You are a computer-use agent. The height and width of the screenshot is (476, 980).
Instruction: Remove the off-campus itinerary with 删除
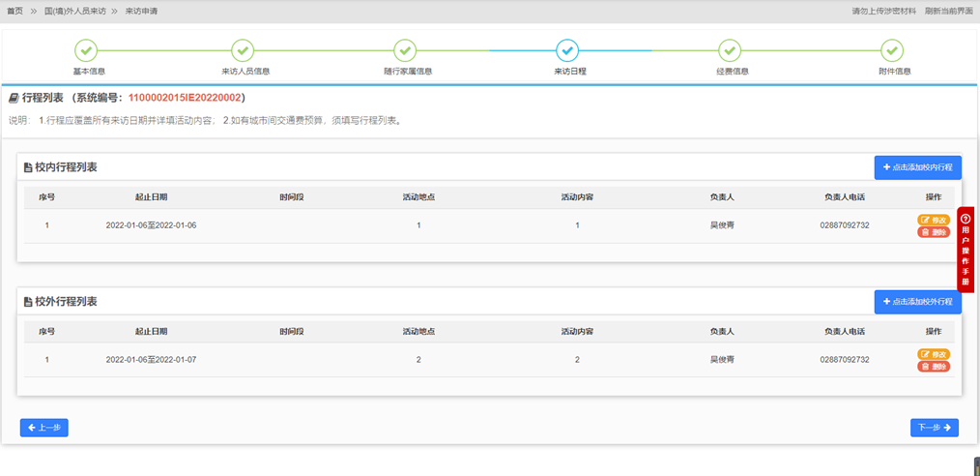(x=934, y=367)
